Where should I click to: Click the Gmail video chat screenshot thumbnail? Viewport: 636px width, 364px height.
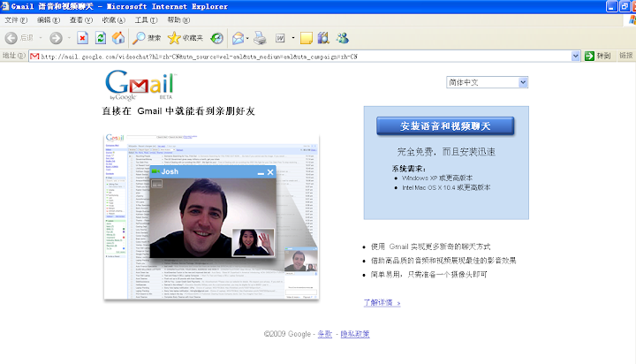click(x=211, y=216)
